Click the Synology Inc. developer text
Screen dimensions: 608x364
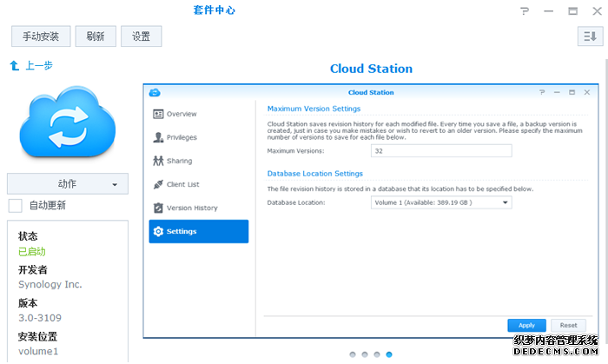point(50,285)
